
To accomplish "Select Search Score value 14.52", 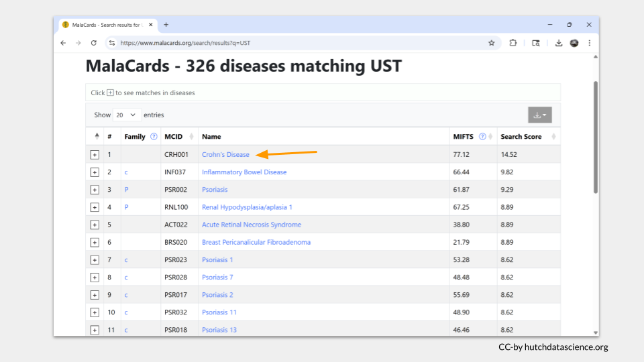I will tap(508, 155).
